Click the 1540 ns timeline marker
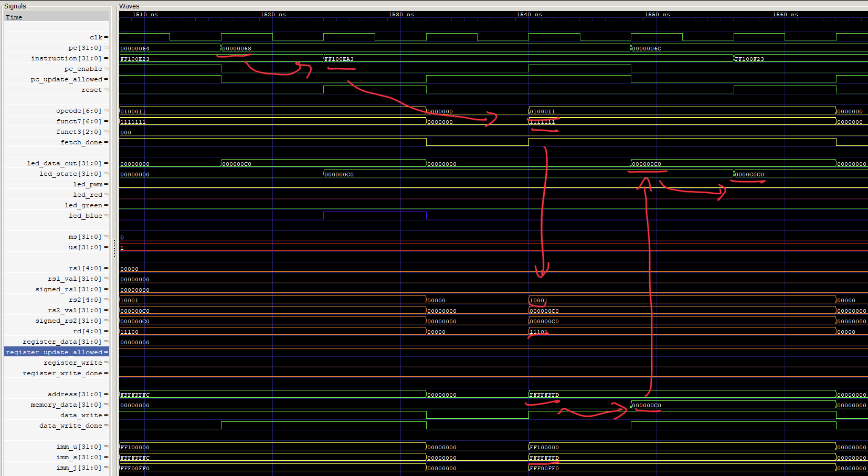 [x=529, y=15]
